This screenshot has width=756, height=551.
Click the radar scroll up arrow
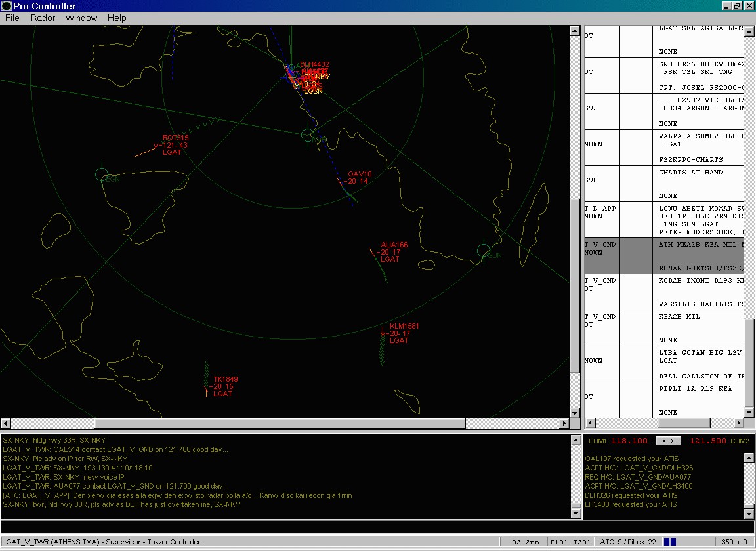tap(574, 30)
